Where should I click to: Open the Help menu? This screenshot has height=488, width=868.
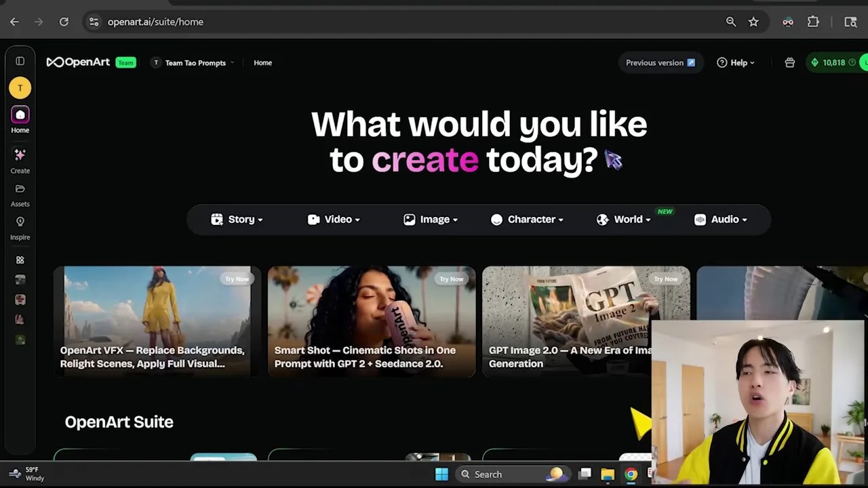point(736,62)
